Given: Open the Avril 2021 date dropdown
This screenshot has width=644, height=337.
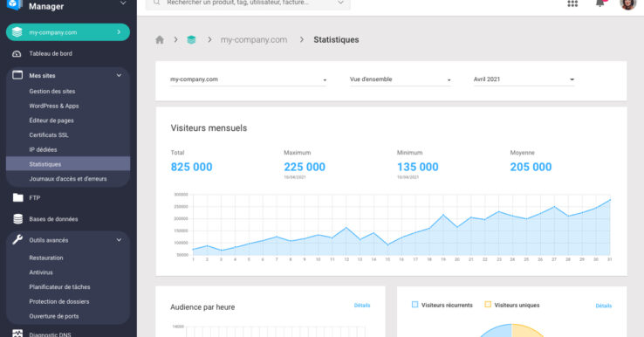Looking at the screenshot, I should [x=524, y=79].
